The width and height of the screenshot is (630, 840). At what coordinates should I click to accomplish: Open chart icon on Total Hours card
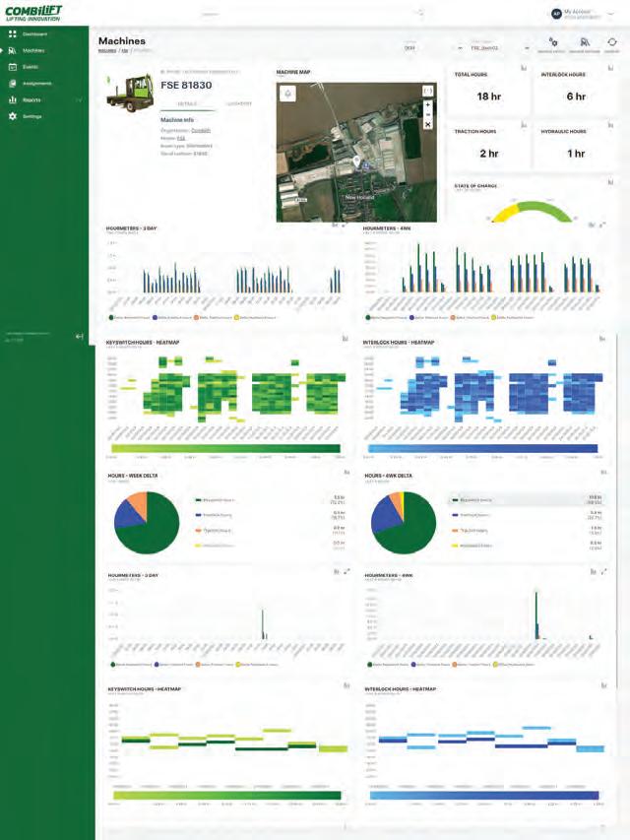524,68
